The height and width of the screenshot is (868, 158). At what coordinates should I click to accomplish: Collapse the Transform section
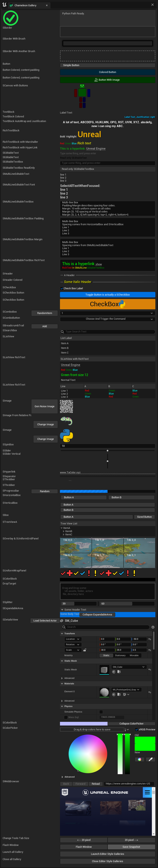pos(62,633)
